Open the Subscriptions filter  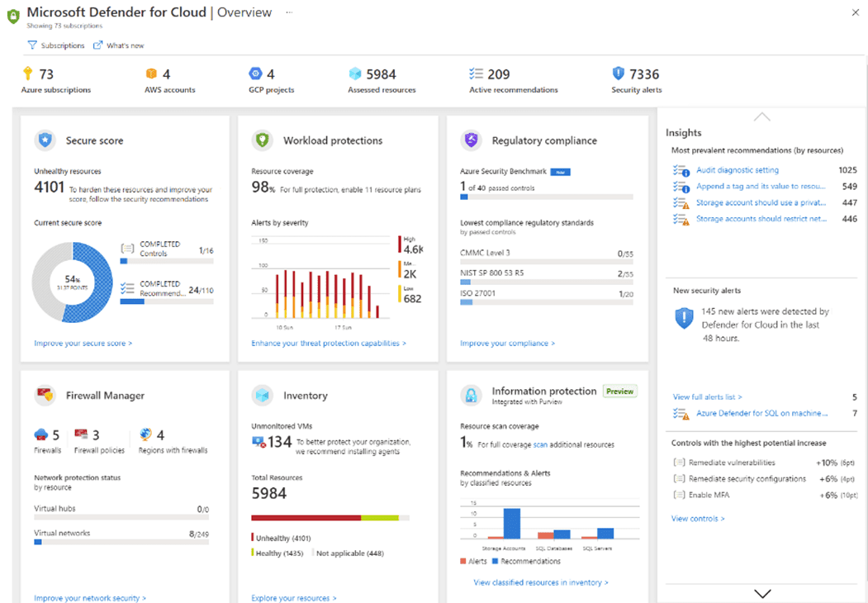pos(56,45)
